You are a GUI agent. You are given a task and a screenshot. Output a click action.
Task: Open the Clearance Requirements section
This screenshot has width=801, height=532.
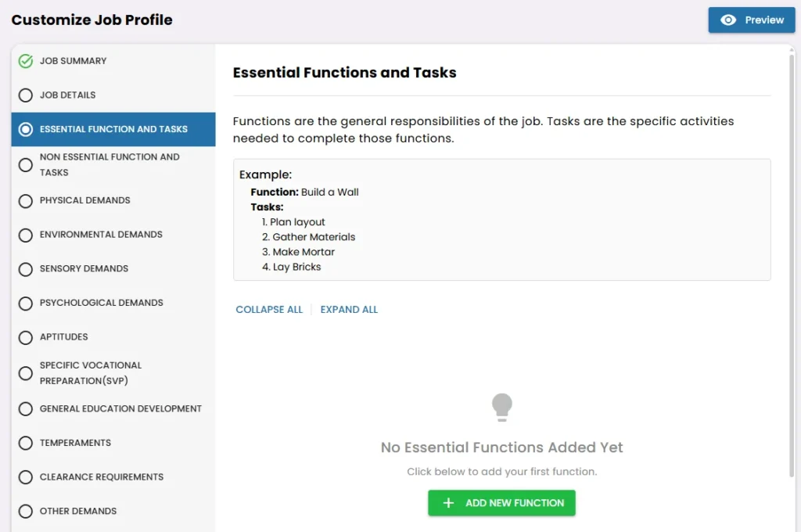click(101, 476)
